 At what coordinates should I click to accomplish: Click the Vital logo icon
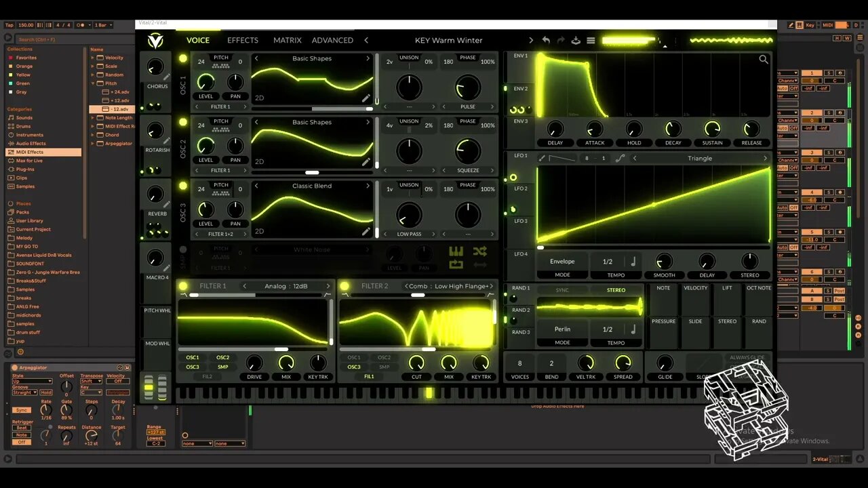point(155,41)
